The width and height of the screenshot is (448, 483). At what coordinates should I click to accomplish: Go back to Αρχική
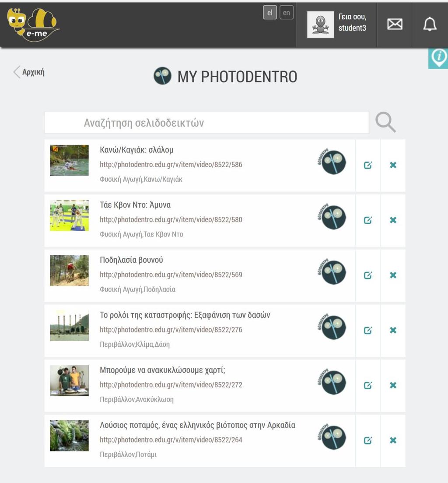click(x=29, y=72)
